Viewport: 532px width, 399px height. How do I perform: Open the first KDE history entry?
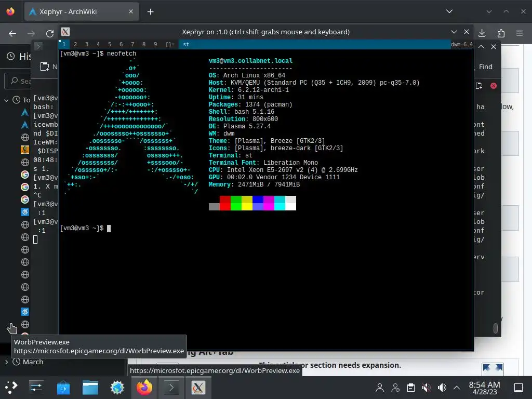point(25,212)
